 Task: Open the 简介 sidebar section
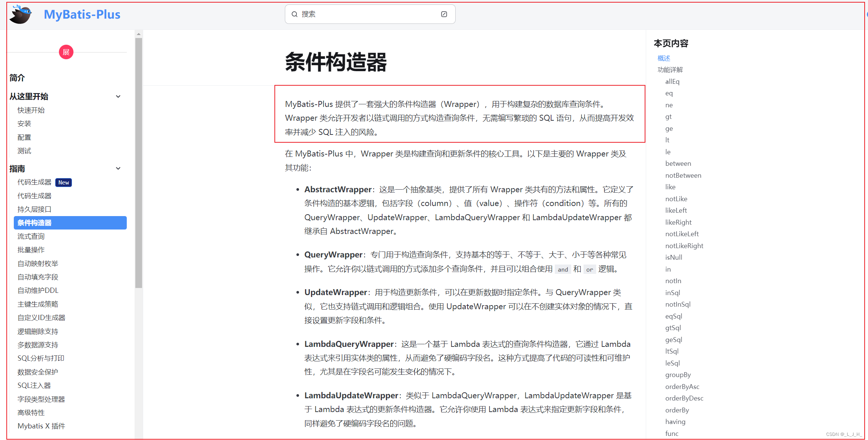pyautogui.click(x=17, y=78)
